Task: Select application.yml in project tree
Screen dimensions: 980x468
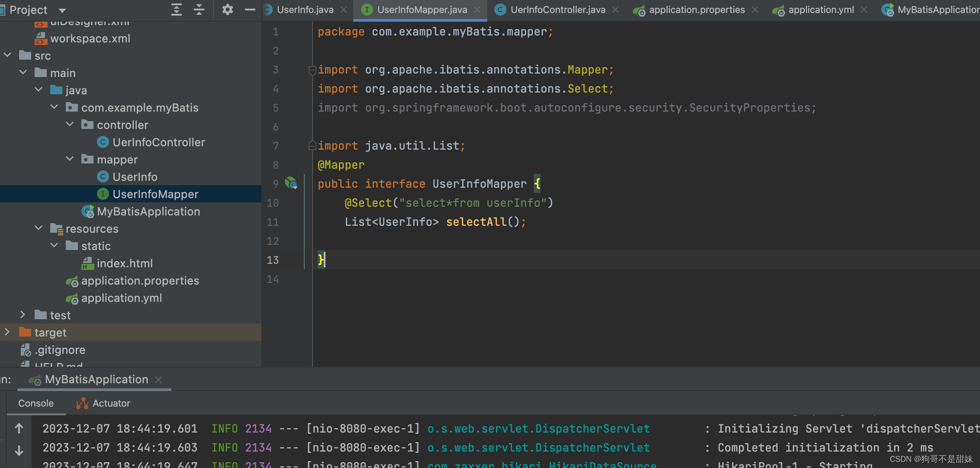Action: [x=122, y=298]
